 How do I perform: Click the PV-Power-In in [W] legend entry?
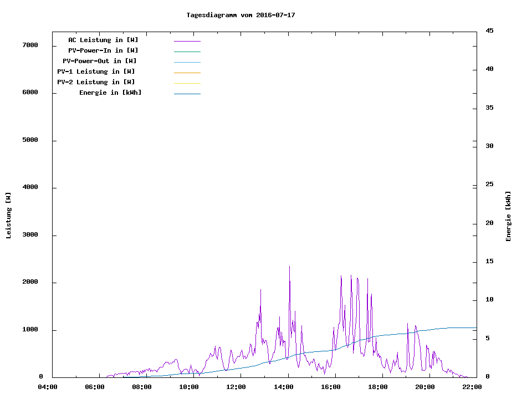(x=107, y=50)
